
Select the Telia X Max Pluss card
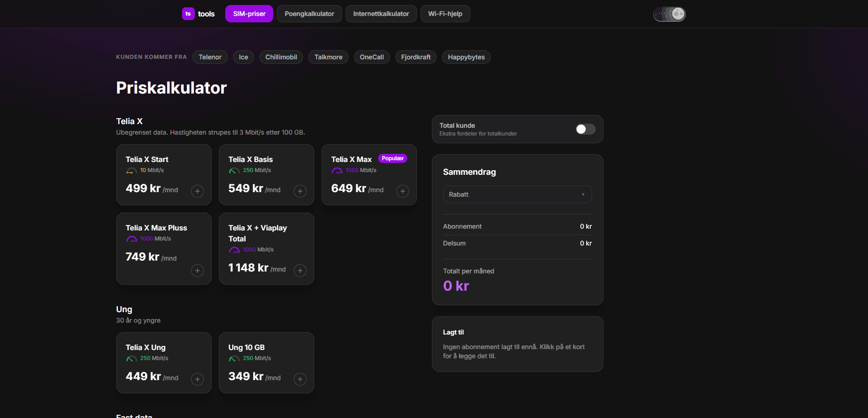pyautogui.click(x=164, y=249)
